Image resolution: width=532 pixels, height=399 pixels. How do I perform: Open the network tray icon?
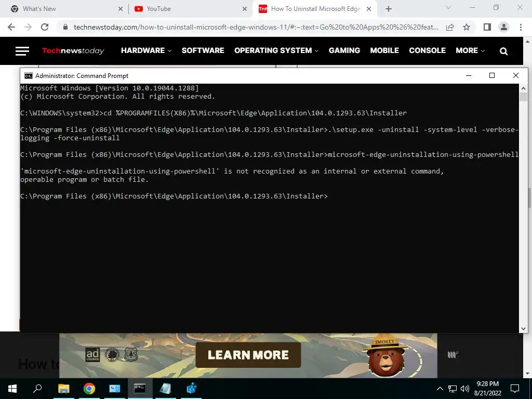tap(453, 389)
